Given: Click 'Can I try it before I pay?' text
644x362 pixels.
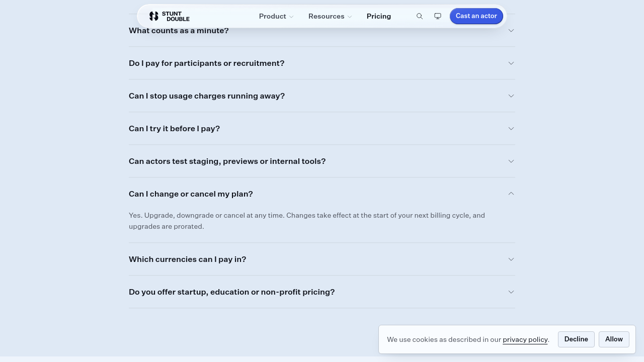Looking at the screenshot, I should tap(174, 129).
